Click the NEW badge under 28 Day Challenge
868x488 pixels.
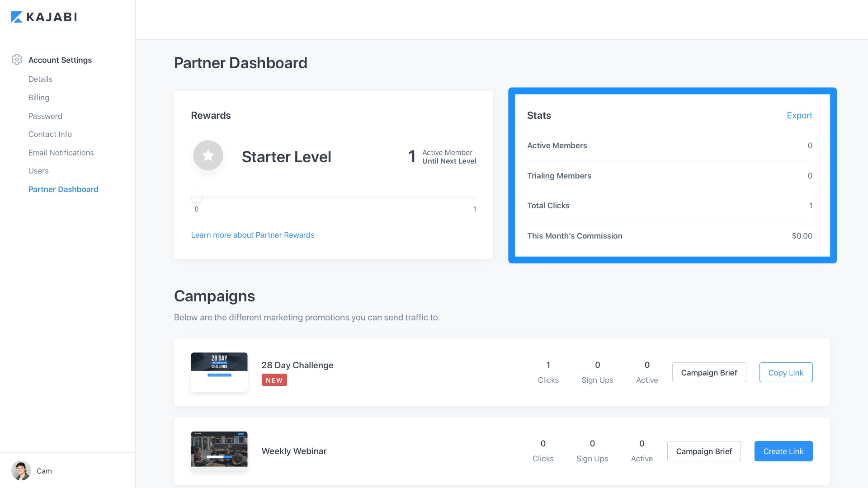(274, 380)
